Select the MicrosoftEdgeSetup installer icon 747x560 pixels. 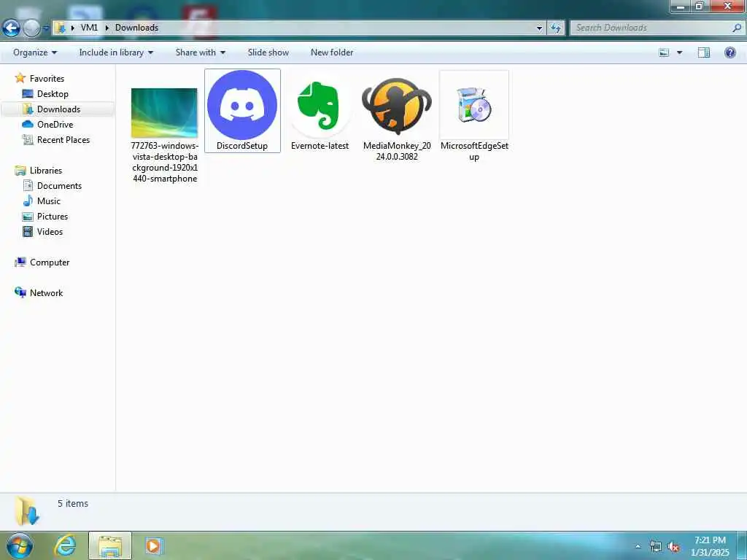click(x=474, y=105)
